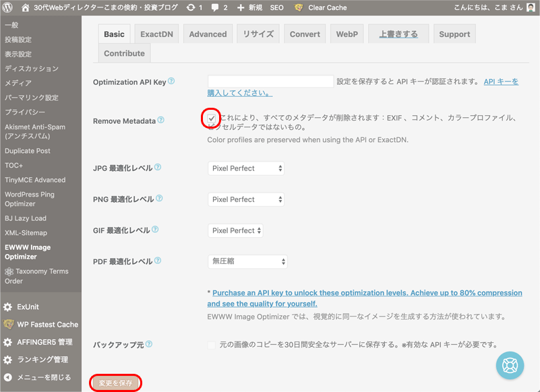Switch to the 上書きする tab
Image resolution: width=540 pixels, height=392 pixels.
click(398, 34)
